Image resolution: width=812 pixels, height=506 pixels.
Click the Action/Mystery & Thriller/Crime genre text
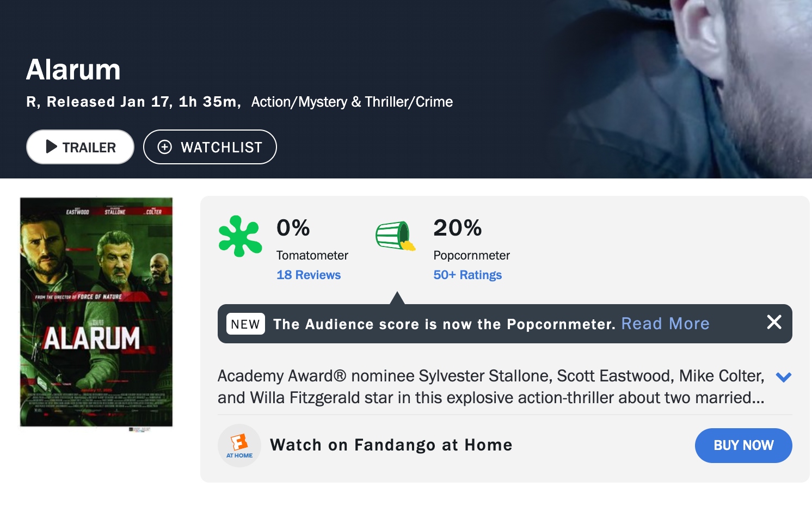pos(352,102)
